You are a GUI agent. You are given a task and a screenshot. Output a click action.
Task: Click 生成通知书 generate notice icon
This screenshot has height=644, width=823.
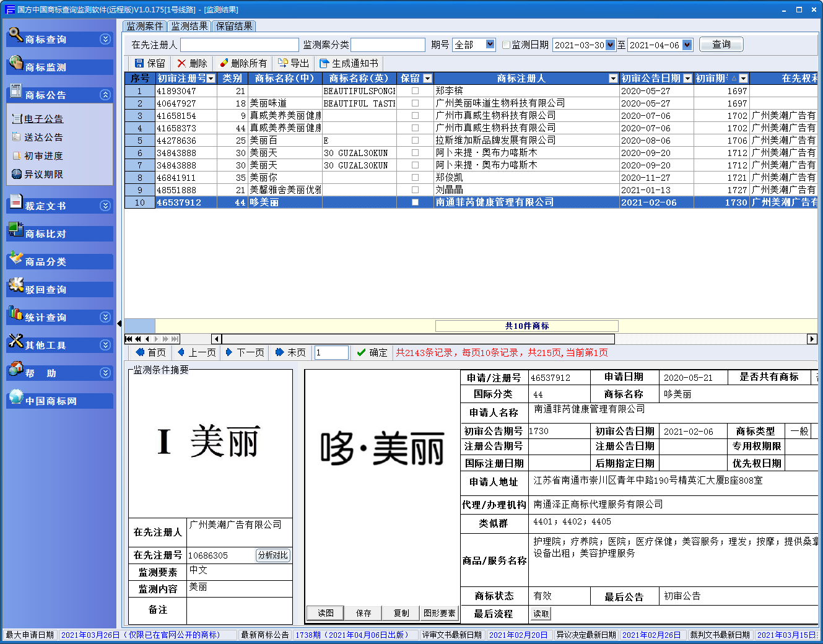[324, 63]
